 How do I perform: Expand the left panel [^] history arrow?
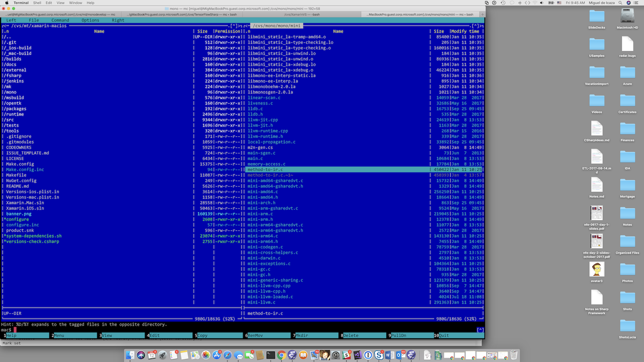[233, 26]
